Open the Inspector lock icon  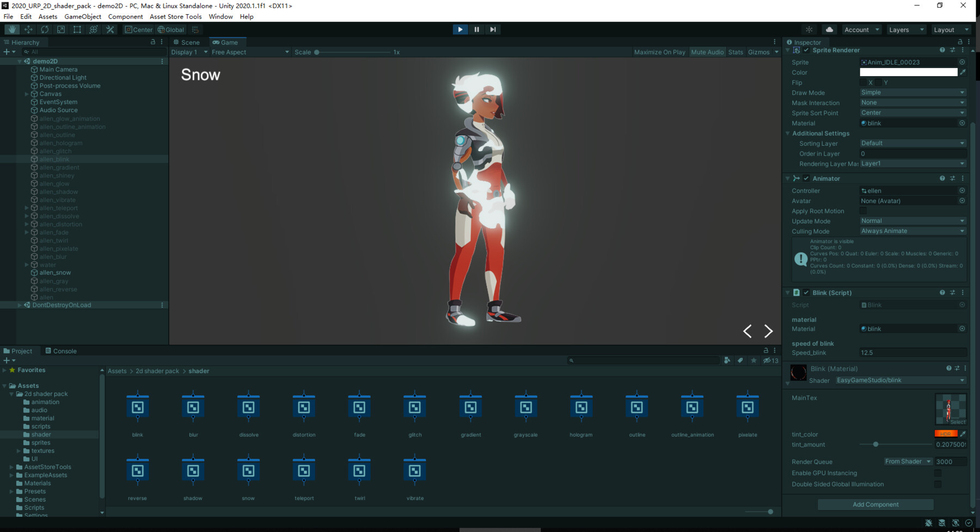click(x=960, y=42)
